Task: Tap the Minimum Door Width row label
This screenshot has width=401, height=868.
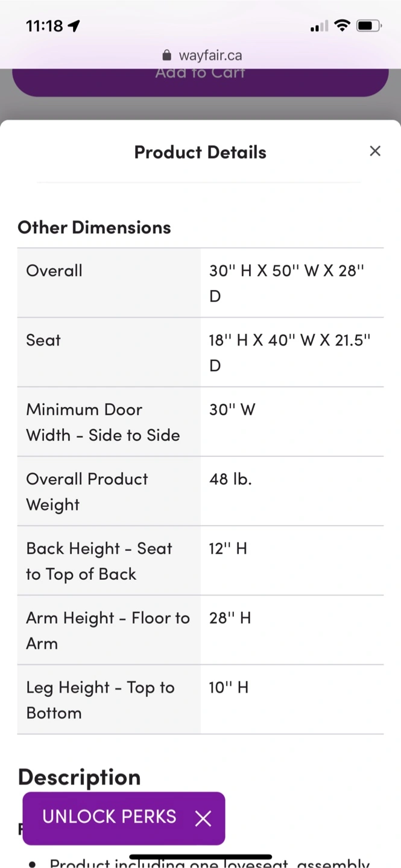Action: coord(109,421)
